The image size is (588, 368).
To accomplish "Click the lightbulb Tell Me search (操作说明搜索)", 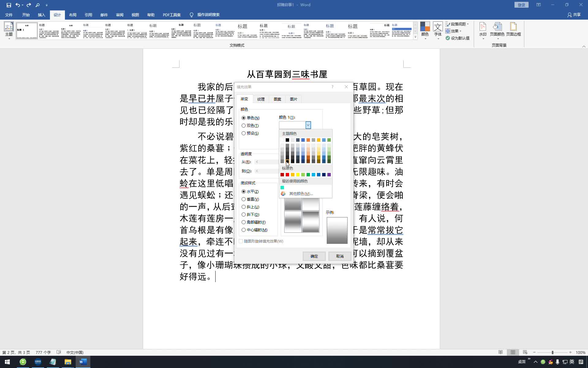I will pyautogui.click(x=205, y=15).
